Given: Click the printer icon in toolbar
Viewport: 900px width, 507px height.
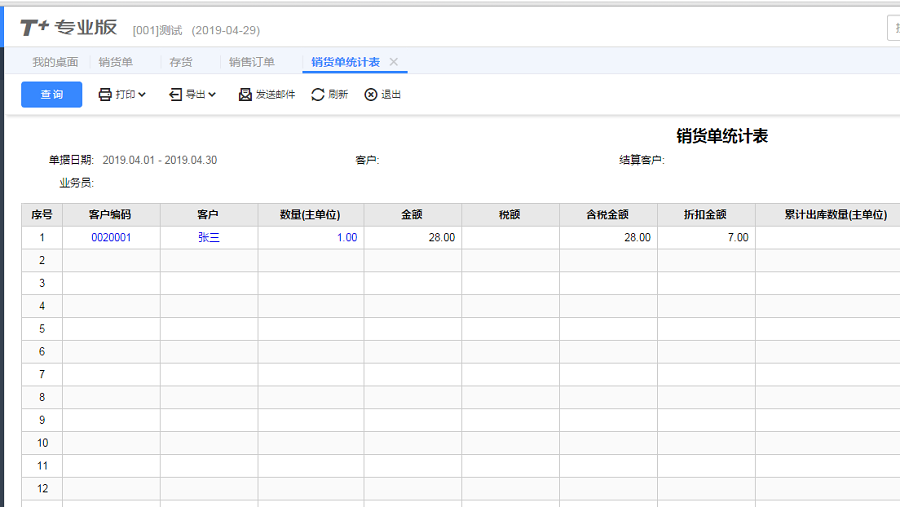Looking at the screenshot, I should [105, 95].
